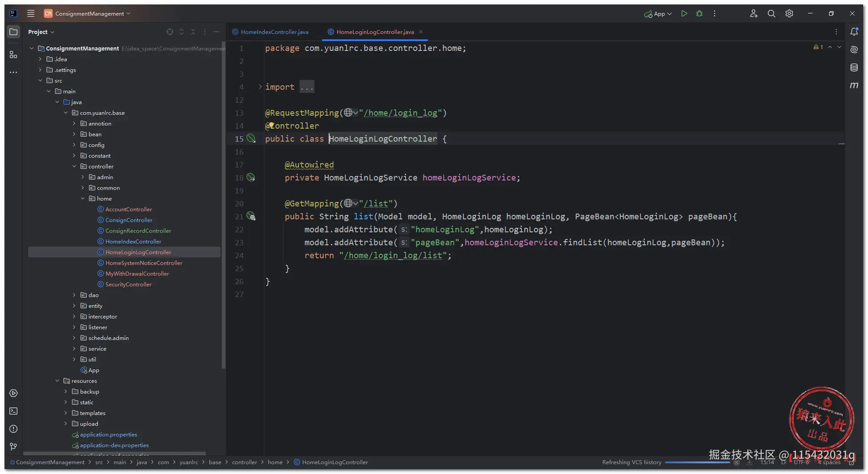The height and width of the screenshot is (474, 868).
Task: Open Code With Me user icon
Action: 754,13
